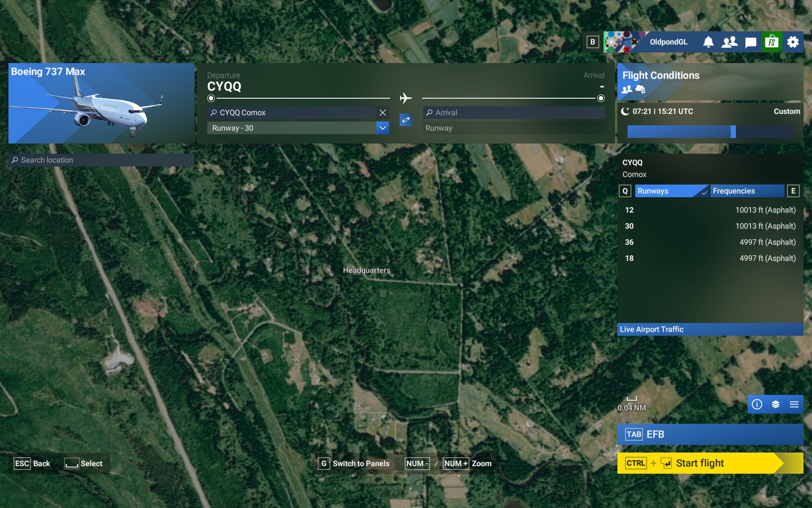Click the map info icon
The image size is (812, 508).
pyautogui.click(x=757, y=404)
